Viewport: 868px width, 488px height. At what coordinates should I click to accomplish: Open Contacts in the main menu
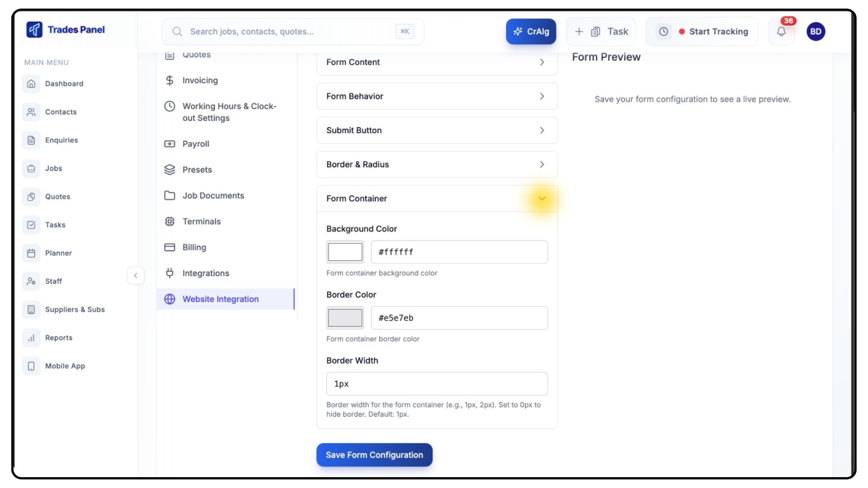click(x=61, y=112)
